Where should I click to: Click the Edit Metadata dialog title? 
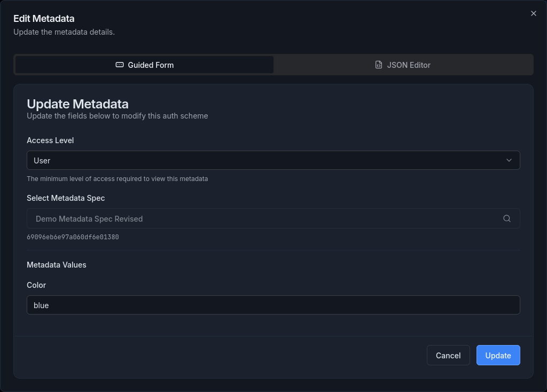pos(44,19)
